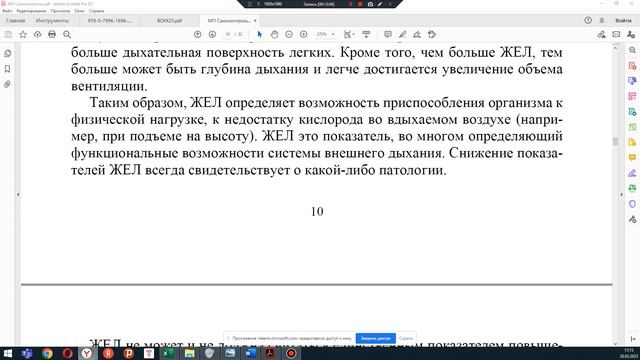The width and height of the screenshot is (640, 360).
Task: Open the right pane search magnifier tool
Action: [632, 50]
